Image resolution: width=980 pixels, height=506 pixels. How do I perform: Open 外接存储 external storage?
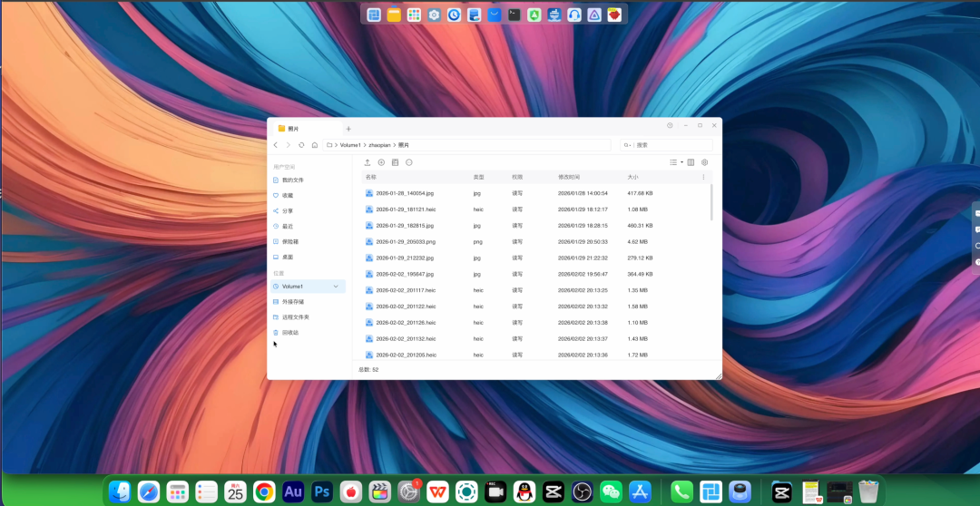click(308, 302)
